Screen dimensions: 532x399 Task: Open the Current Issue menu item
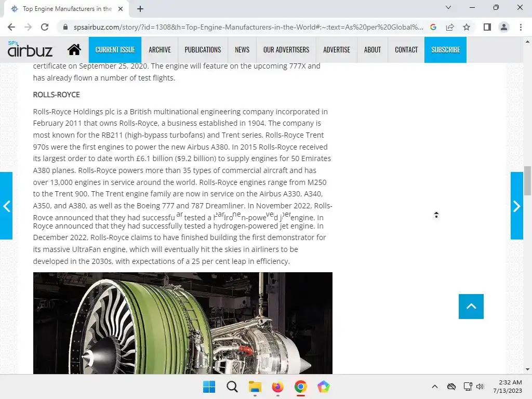pos(115,49)
